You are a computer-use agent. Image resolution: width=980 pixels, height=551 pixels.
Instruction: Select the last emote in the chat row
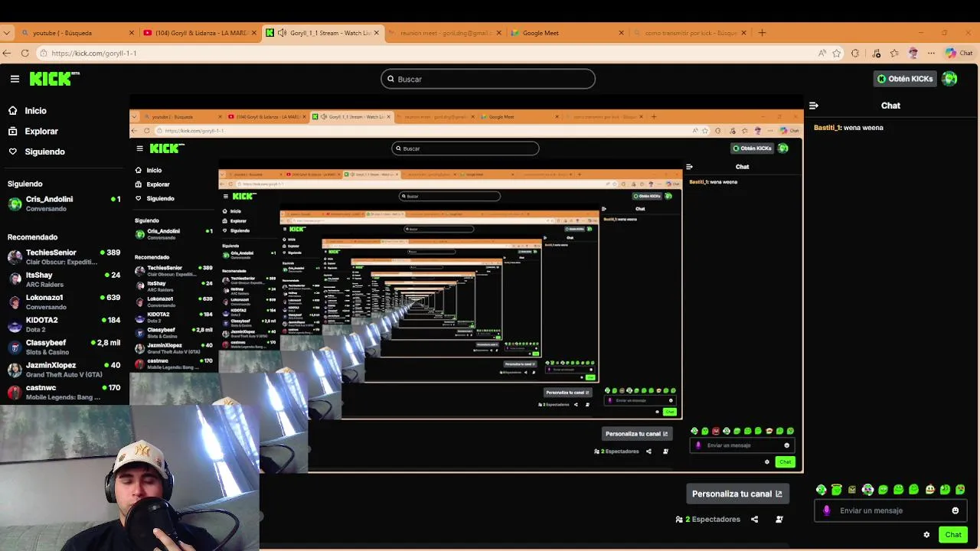[960, 490]
